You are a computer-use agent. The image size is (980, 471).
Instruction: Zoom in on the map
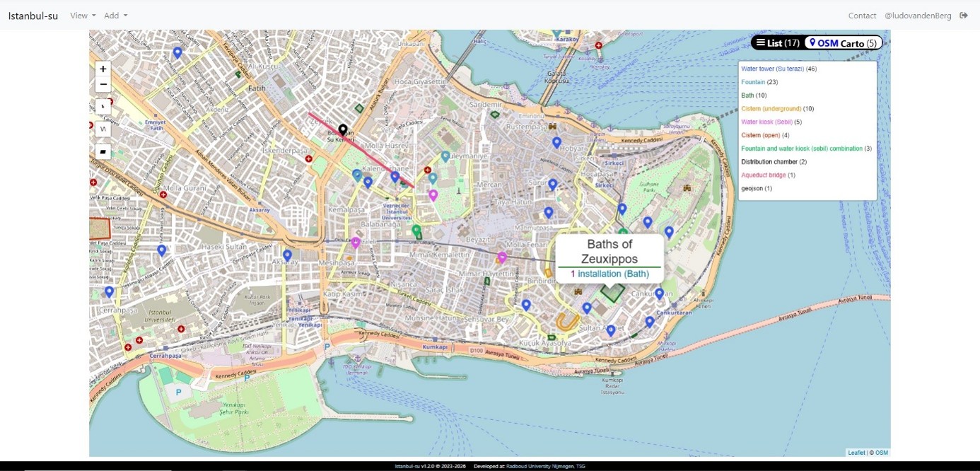coord(103,69)
